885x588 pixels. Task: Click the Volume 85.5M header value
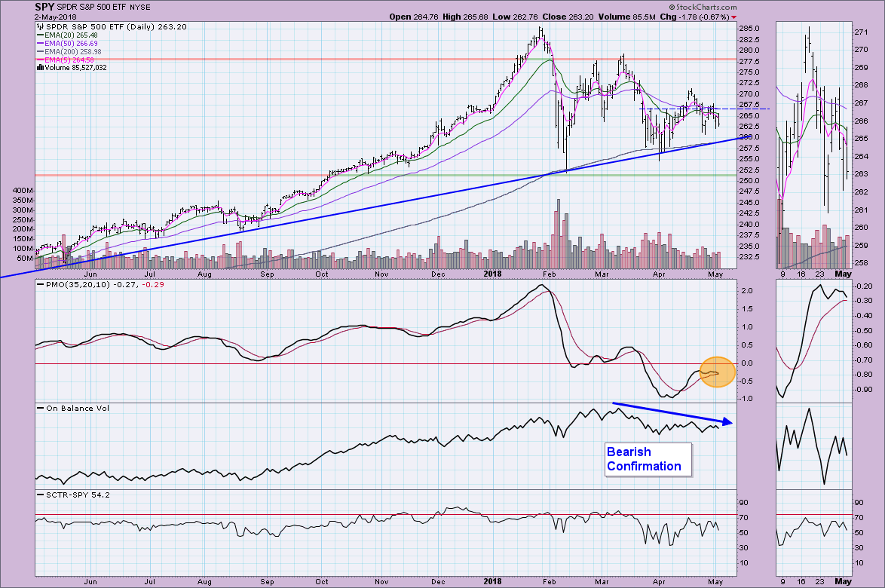coord(627,17)
